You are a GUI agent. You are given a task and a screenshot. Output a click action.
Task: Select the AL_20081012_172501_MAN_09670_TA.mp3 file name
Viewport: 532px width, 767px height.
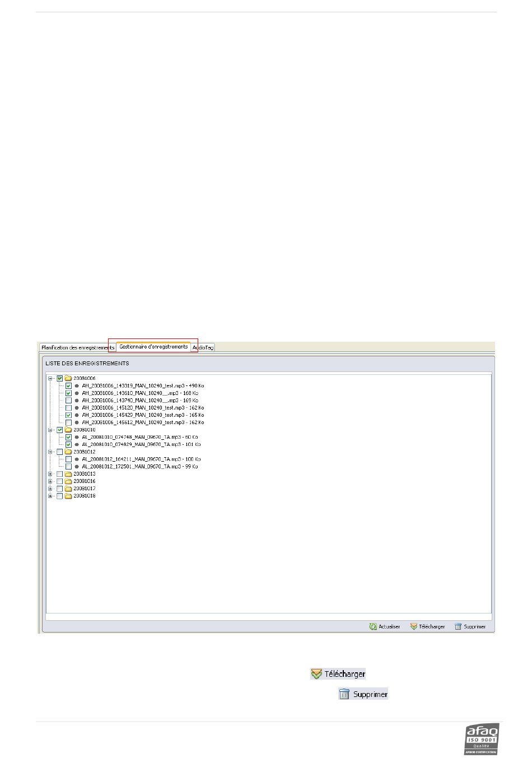pos(141,467)
